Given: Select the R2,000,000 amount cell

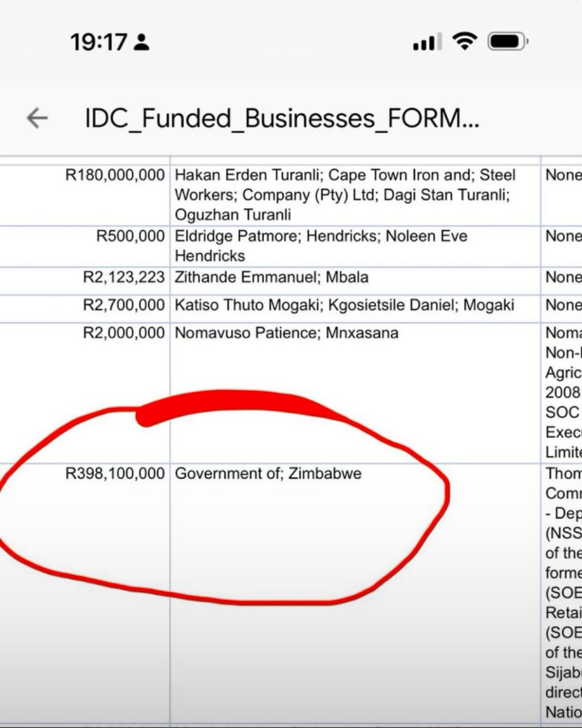Looking at the screenshot, I should pos(85,393).
